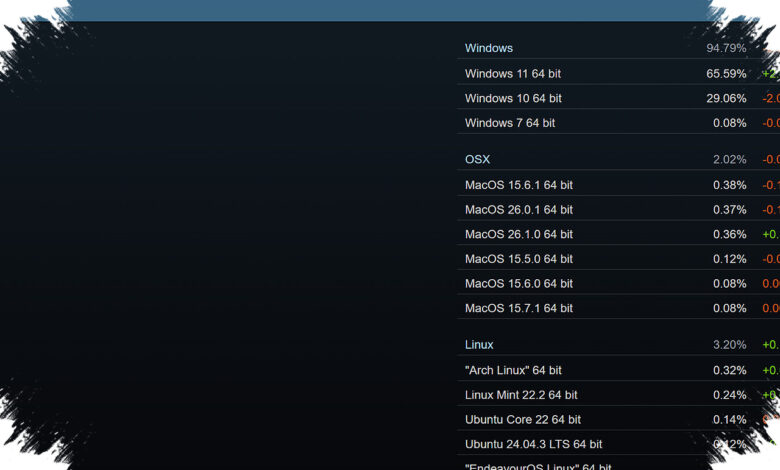
Task: Click the 2.02% OSX share value
Action: point(730,160)
